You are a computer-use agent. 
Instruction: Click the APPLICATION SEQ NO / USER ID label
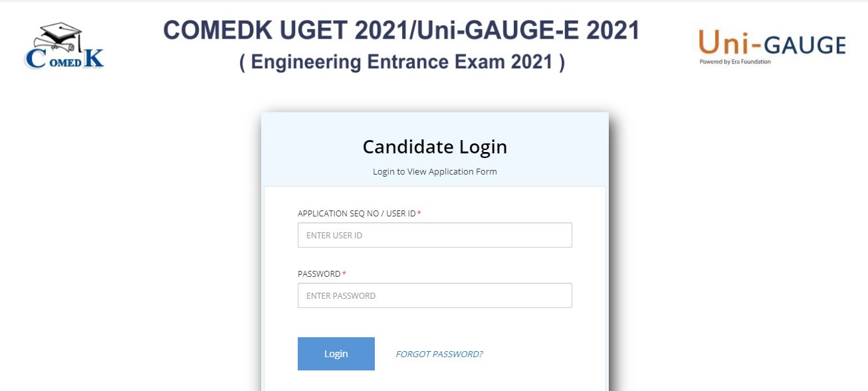pos(356,213)
